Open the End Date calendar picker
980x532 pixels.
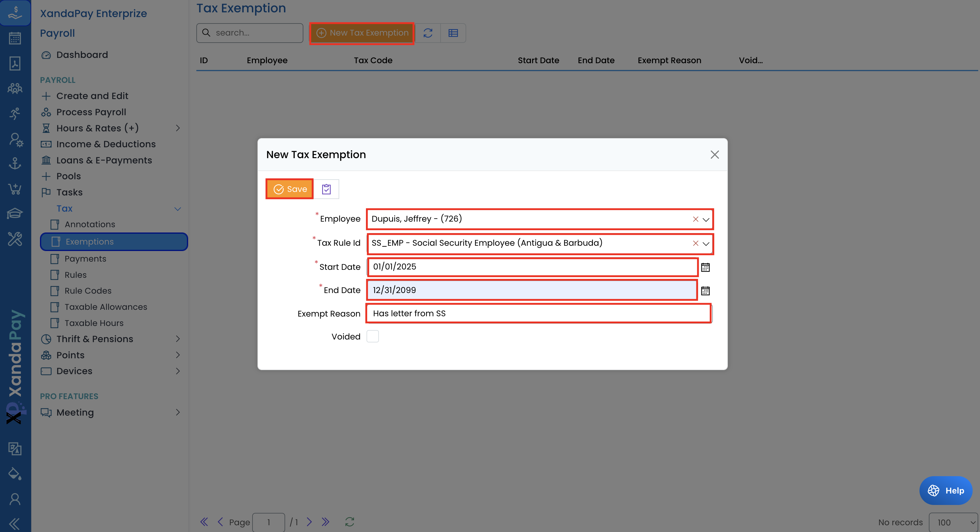pyautogui.click(x=705, y=291)
